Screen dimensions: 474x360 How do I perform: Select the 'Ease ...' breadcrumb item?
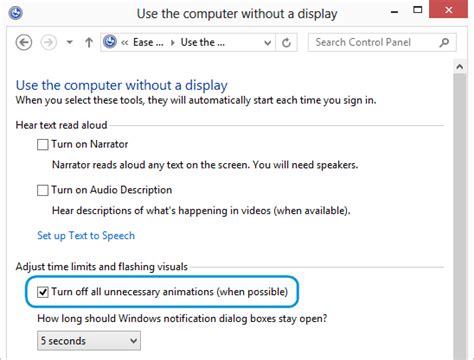click(x=148, y=43)
